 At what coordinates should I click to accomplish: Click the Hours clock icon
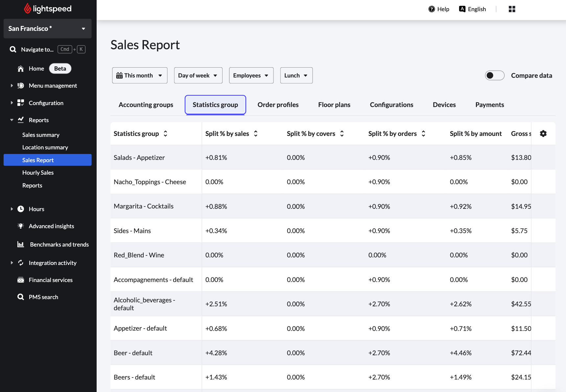pos(21,209)
